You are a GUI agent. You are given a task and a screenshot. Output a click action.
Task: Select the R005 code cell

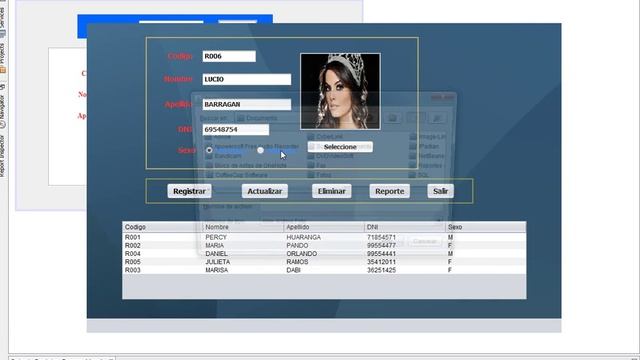click(x=162, y=262)
